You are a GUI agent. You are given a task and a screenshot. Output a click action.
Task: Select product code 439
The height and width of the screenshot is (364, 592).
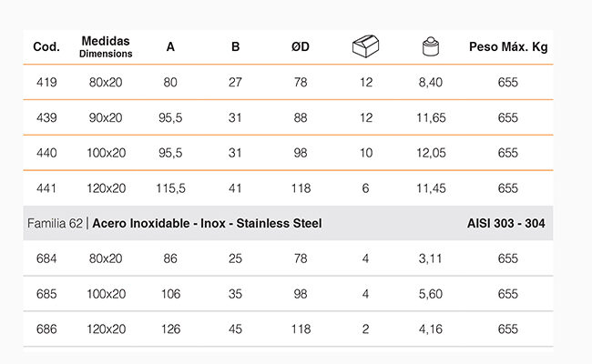(46, 118)
